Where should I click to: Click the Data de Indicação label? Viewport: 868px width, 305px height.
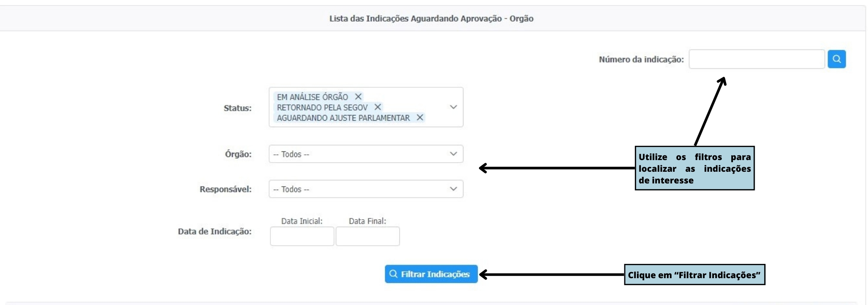coord(215,231)
